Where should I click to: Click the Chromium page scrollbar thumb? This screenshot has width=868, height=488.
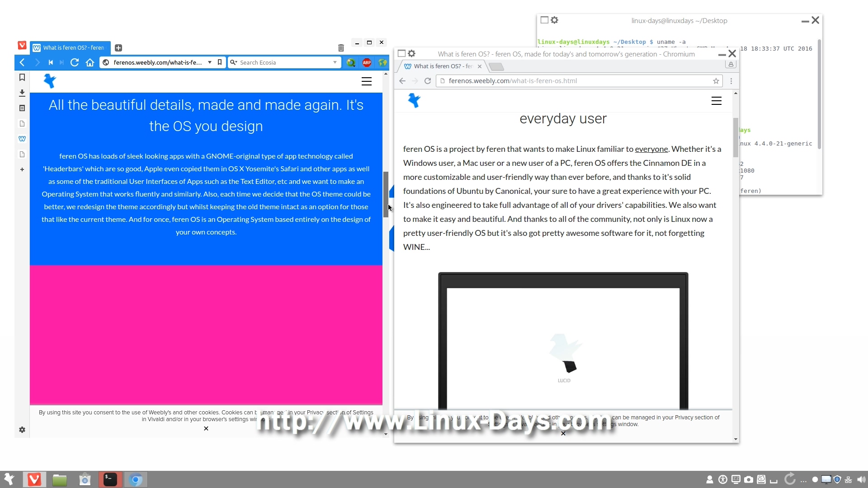[x=736, y=138]
